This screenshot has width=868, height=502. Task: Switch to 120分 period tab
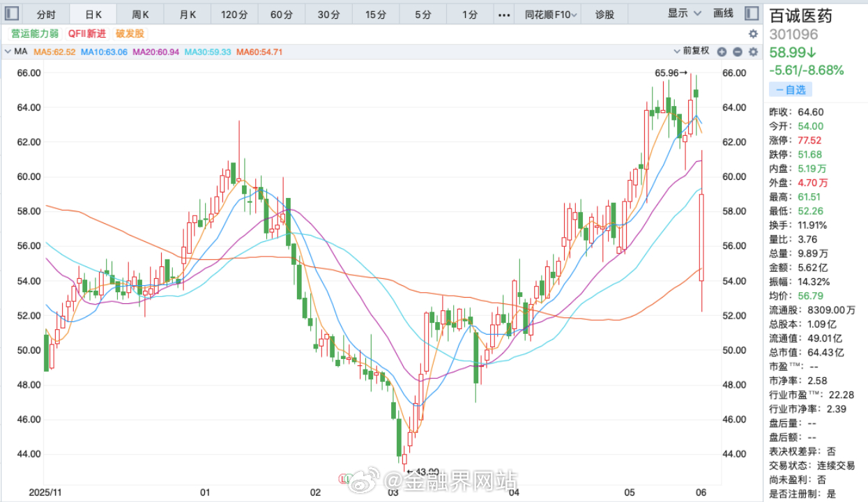(x=234, y=14)
